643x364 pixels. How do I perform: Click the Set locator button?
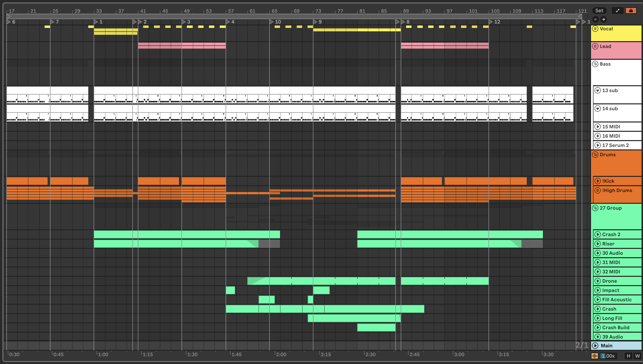(x=599, y=11)
